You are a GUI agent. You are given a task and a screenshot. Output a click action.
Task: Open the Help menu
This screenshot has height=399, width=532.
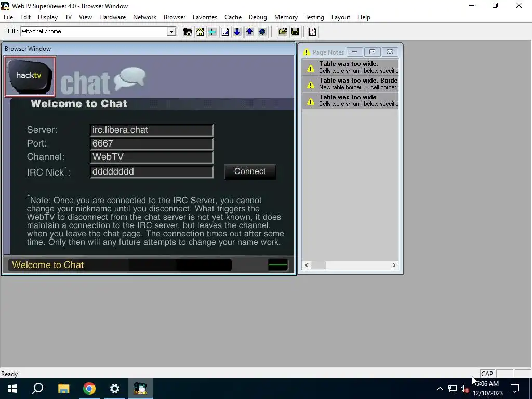(364, 17)
